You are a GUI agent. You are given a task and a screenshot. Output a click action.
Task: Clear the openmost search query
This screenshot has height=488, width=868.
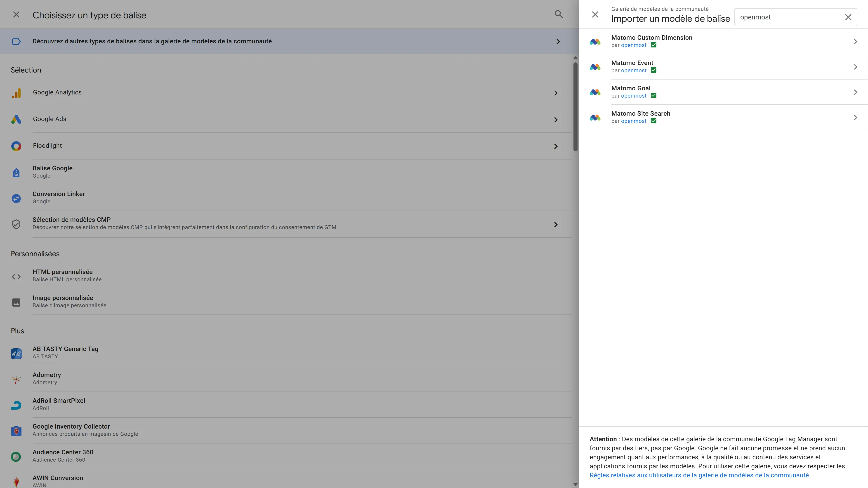pos(849,17)
